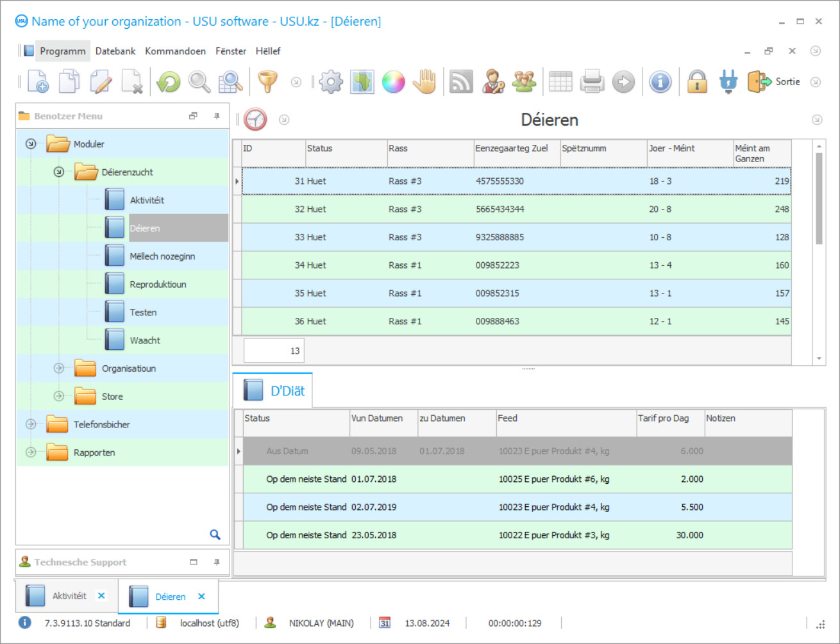
Task: Open the color wheel theme icon
Action: pos(393,82)
